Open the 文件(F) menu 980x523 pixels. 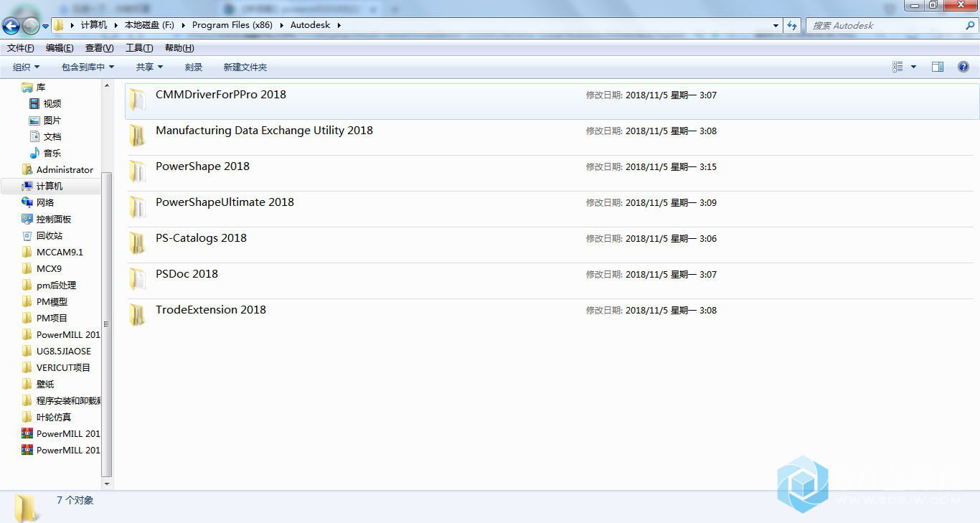click(x=21, y=48)
